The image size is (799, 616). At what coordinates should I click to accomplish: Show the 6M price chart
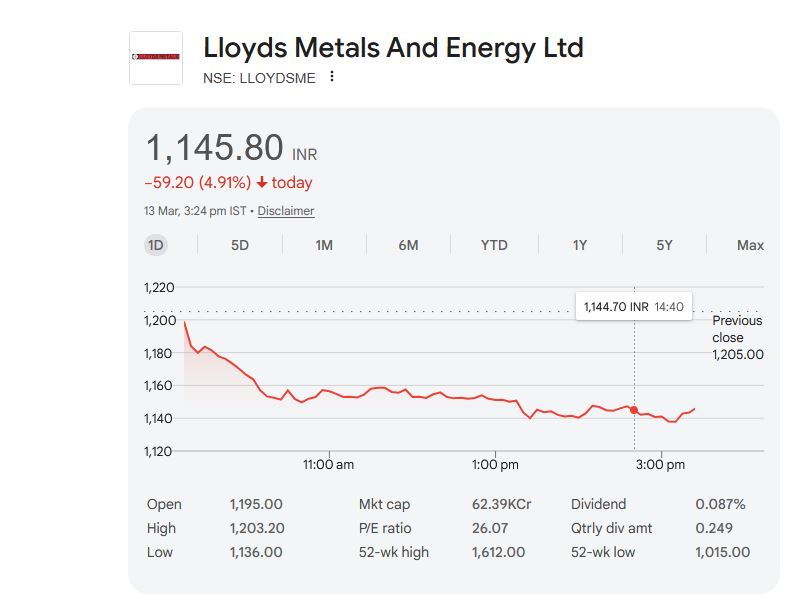tap(408, 245)
